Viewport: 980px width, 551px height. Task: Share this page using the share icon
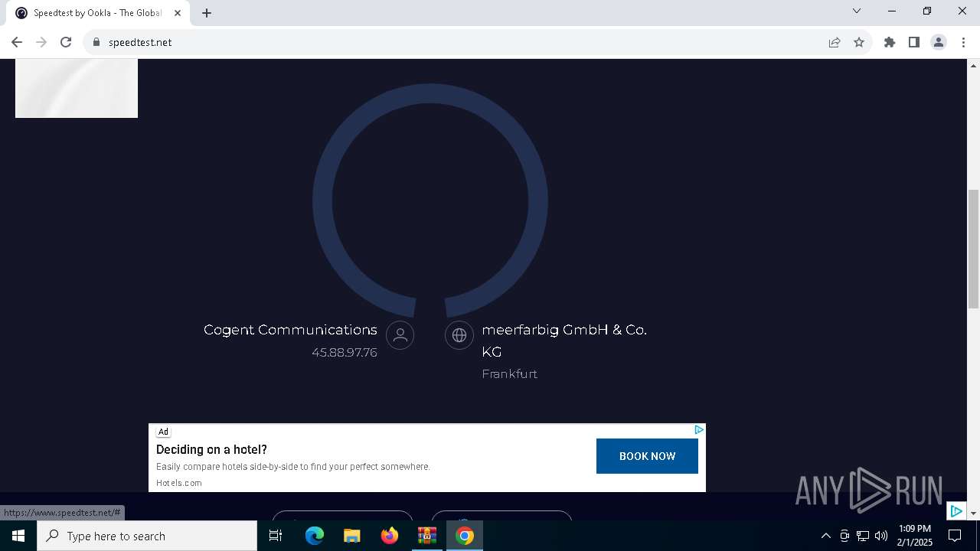click(x=835, y=42)
